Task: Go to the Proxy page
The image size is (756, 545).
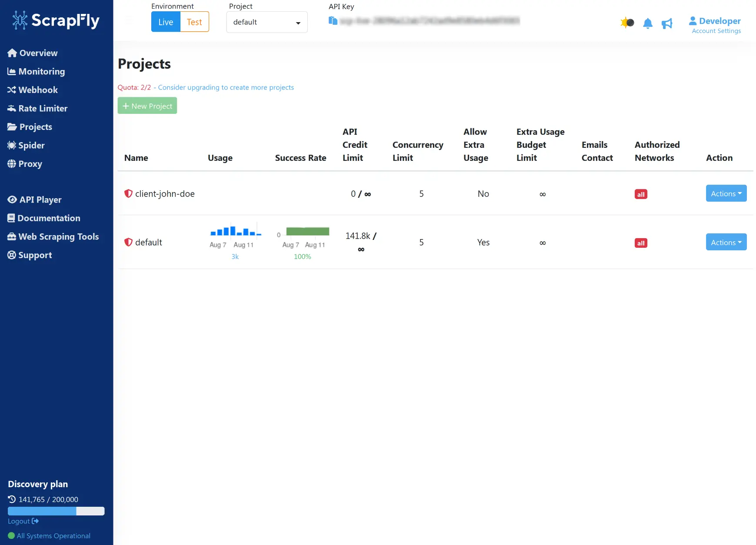Action: (x=30, y=164)
